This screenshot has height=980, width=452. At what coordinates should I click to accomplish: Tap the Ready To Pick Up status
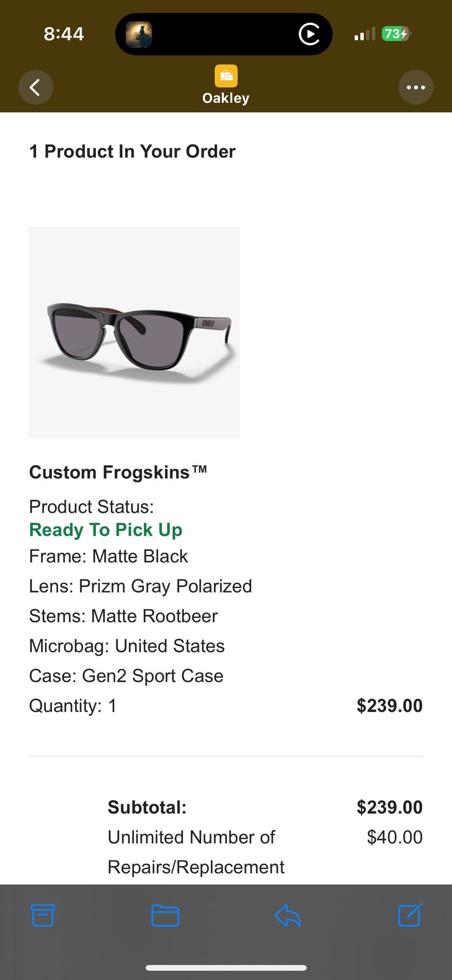click(106, 530)
